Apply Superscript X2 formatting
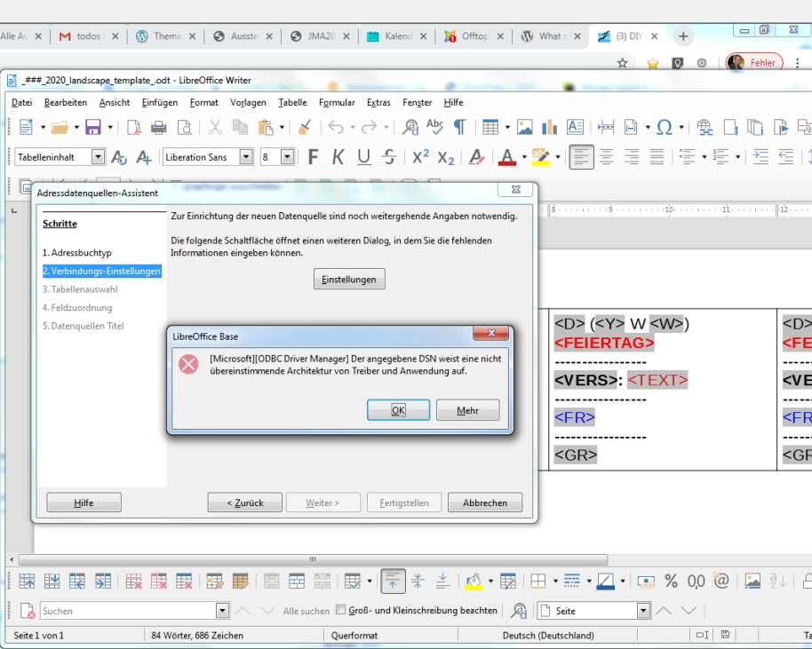This screenshot has height=649, width=812. [420, 157]
